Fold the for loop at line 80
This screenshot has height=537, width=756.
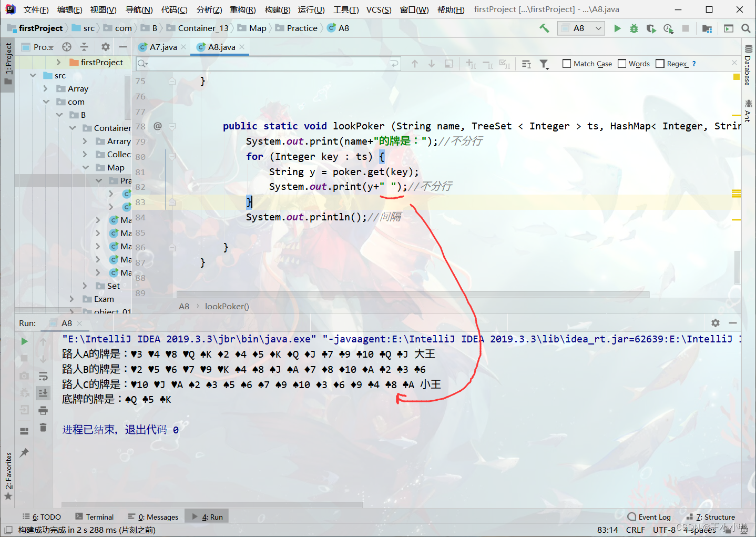click(172, 156)
